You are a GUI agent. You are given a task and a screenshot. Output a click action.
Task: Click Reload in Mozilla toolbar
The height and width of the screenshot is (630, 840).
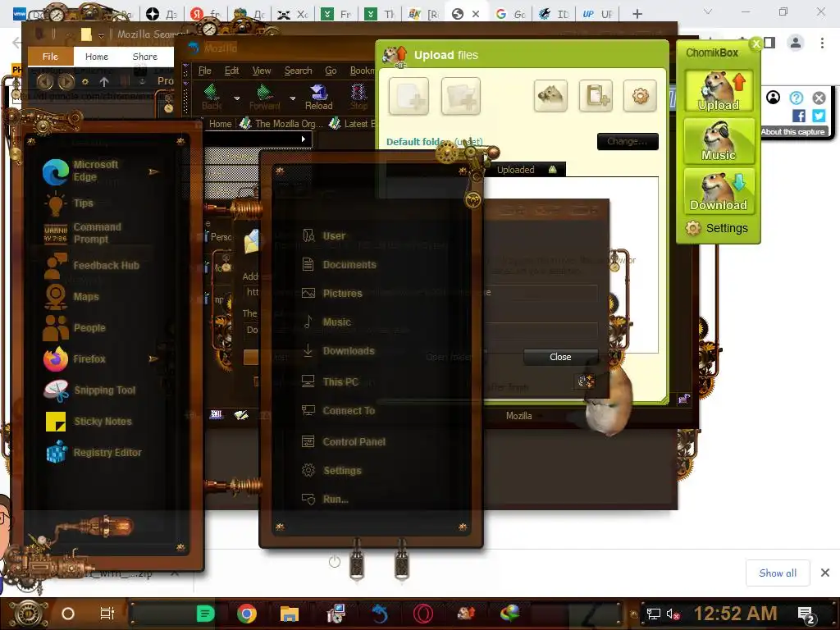[319, 97]
